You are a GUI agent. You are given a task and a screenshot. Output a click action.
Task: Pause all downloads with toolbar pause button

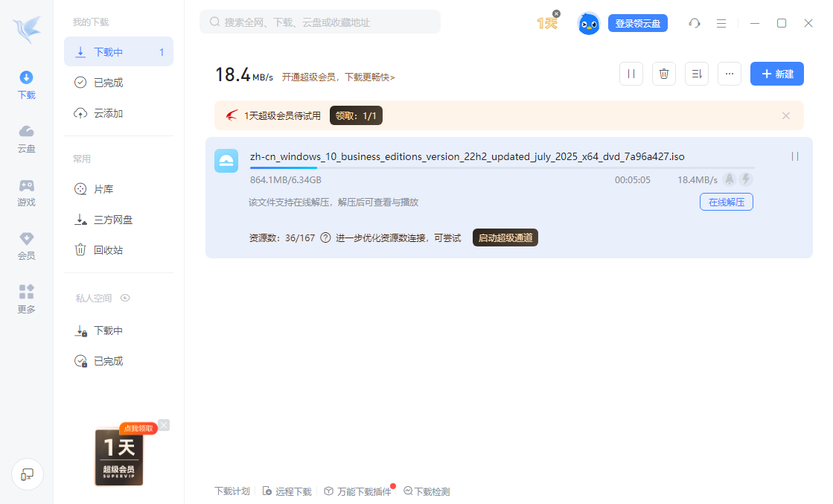click(x=631, y=74)
